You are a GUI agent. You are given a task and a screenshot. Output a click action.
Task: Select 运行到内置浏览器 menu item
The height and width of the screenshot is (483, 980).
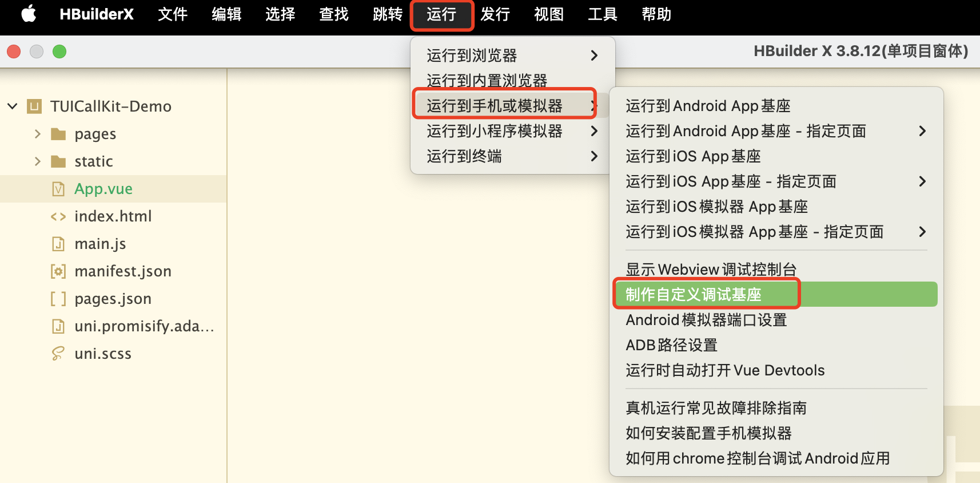click(x=513, y=81)
